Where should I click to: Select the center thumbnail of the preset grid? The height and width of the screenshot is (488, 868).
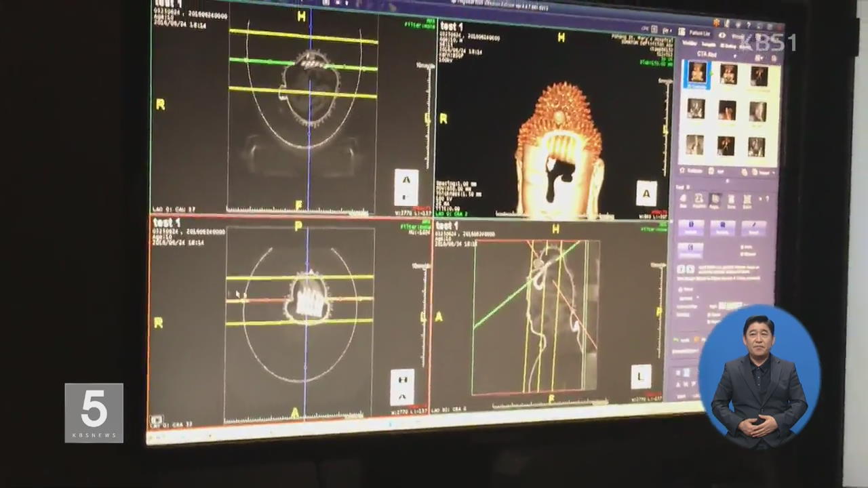coord(728,109)
